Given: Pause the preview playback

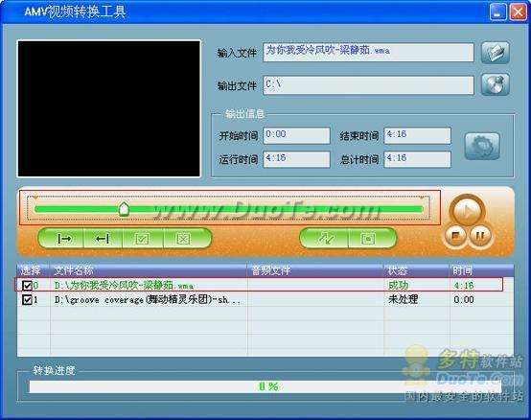Looking at the screenshot, I should [x=479, y=236].
